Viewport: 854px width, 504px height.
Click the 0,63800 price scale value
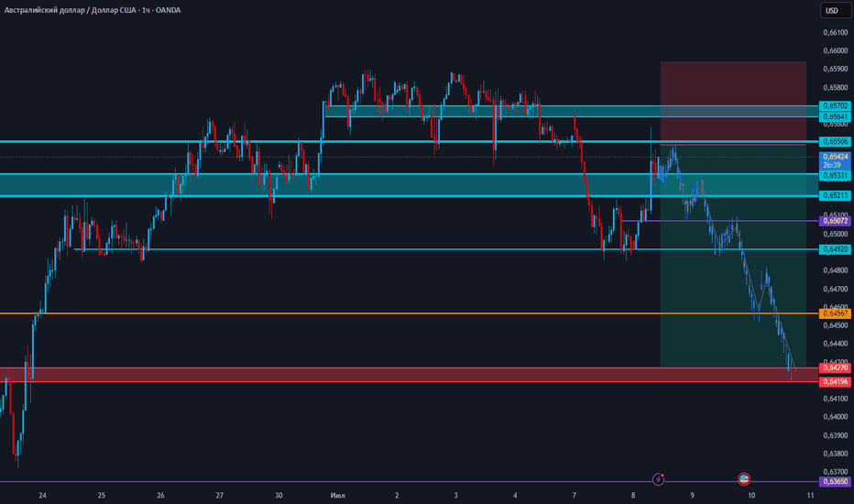pyautogui.click(x=836, y=454)
